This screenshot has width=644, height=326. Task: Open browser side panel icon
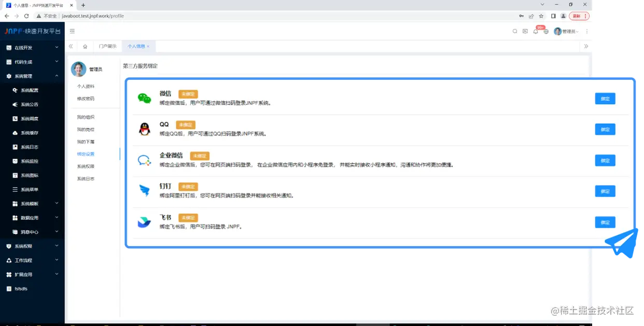click(x=553, y=16)
